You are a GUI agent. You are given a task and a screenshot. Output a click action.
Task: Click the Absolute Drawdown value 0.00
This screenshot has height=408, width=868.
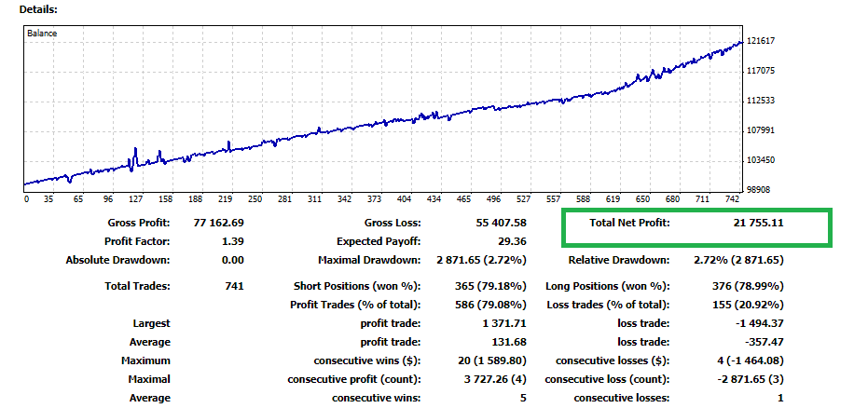coord(232,260)
